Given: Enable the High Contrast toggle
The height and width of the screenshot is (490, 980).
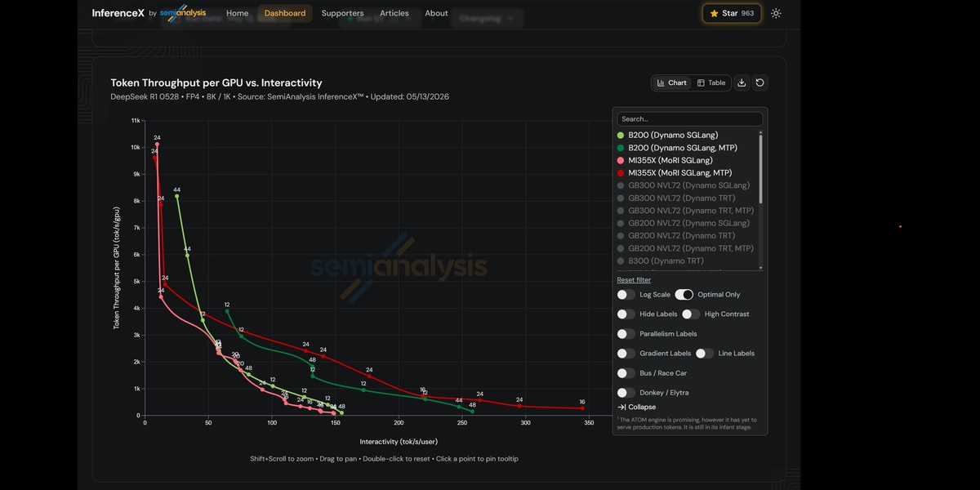Looking at the screenshot, I should pyautogui.click(x=691, y=314).
